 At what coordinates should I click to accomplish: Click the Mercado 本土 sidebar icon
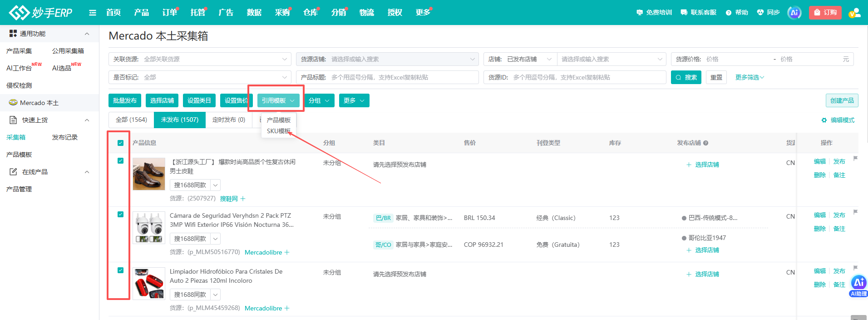(13, 103)
